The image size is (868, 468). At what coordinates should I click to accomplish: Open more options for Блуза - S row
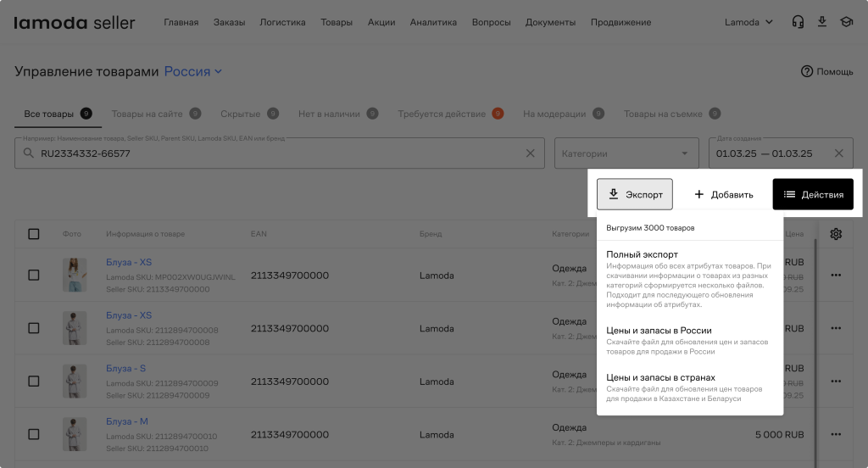(x=836, y=382)
